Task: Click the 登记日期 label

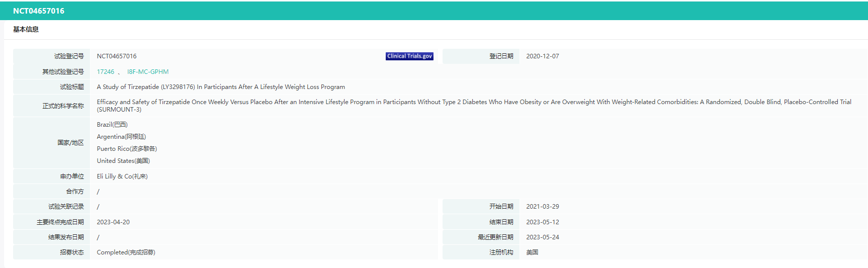Action: coord(501,56)
